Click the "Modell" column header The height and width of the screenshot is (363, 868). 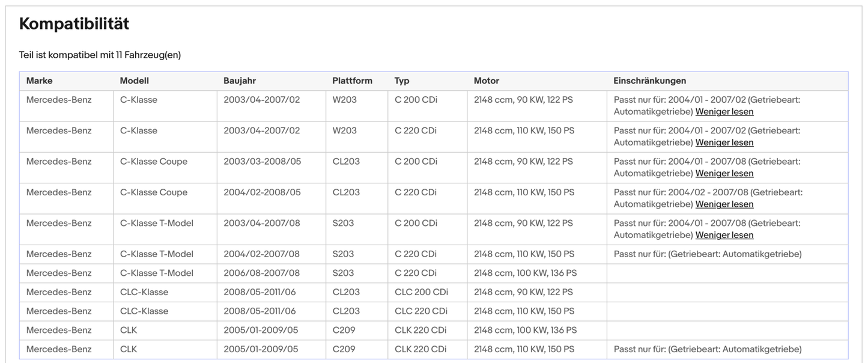(133, 80)
